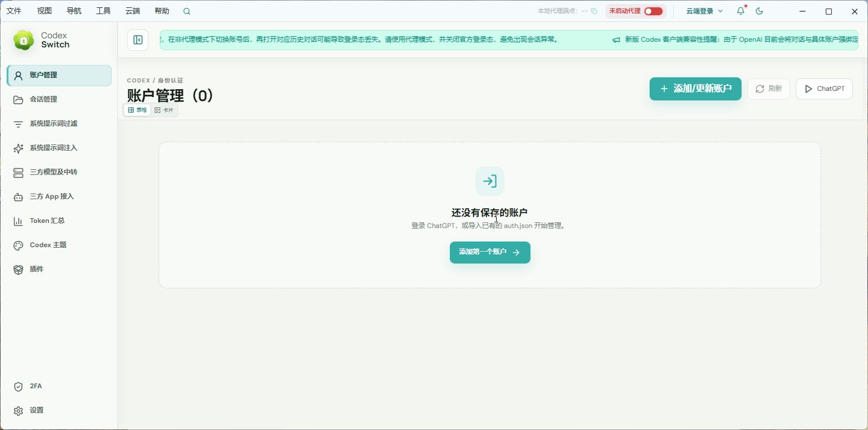This screenshot has width=868, height=430.
Task: Open the 文件 menu
Action: (14, 11)
